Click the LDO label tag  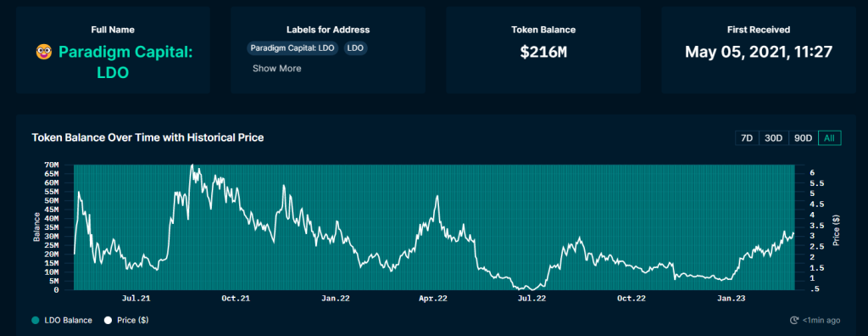(355, 48)
